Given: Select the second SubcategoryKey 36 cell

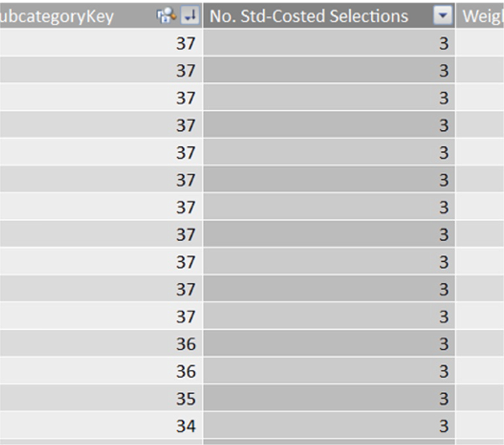Looking at the screenshot, I should 101,371.
